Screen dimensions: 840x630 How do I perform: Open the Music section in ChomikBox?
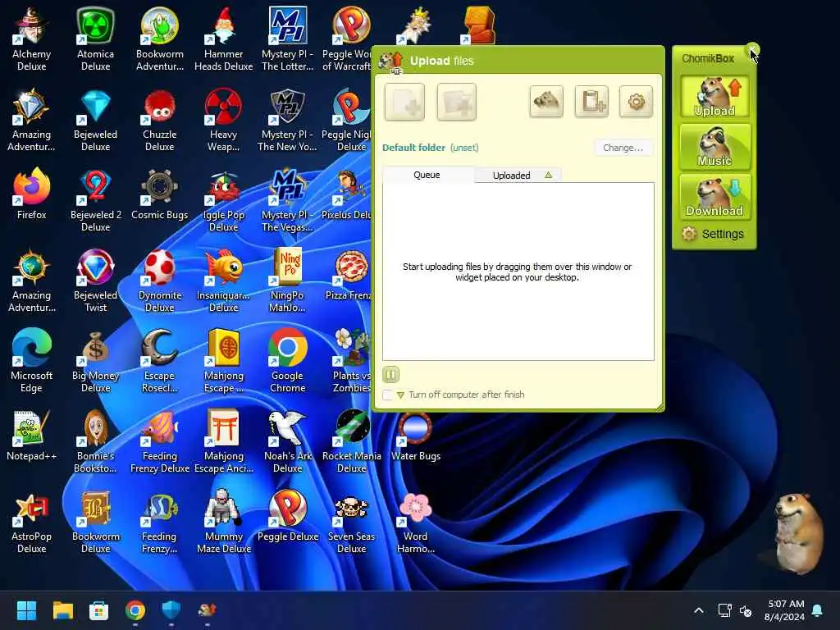pyautogui.click(x=714, y=146)
